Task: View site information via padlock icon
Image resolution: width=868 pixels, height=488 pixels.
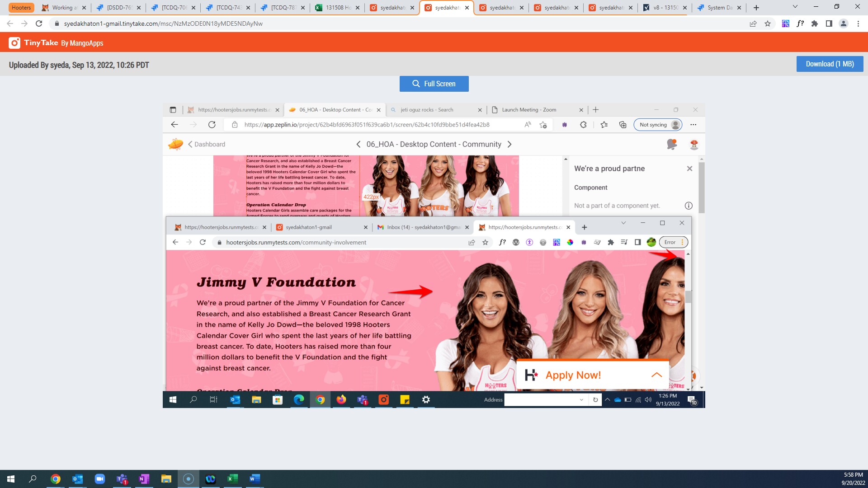Action: click(x=57, y=23)
